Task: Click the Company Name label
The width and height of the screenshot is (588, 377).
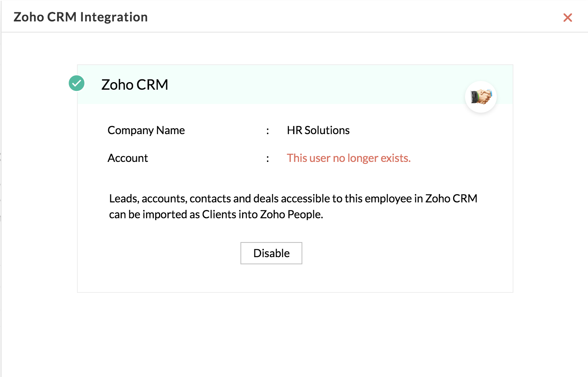Action: click(x=146, y=130)
